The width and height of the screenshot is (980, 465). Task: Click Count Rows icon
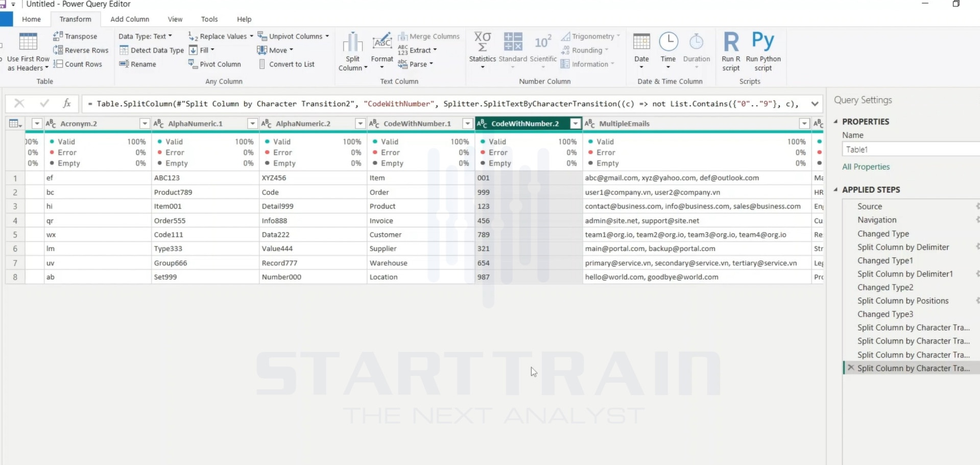(x=58, y=64)
